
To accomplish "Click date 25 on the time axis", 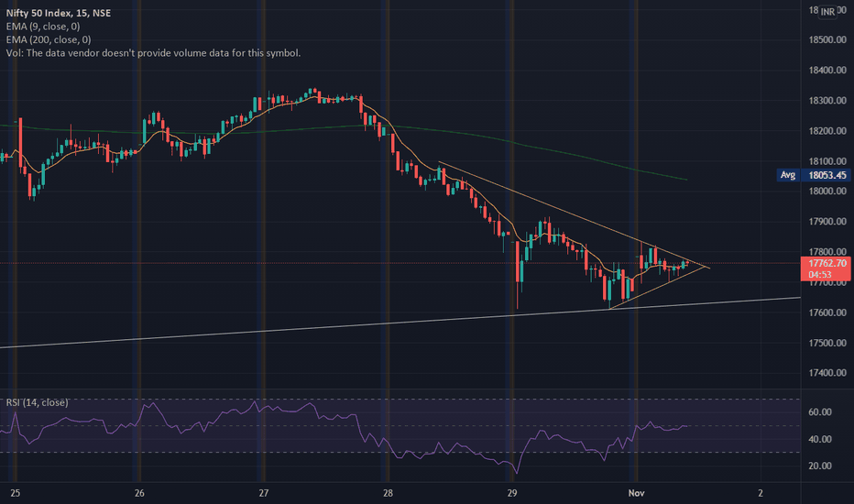I will click(16, 493).
